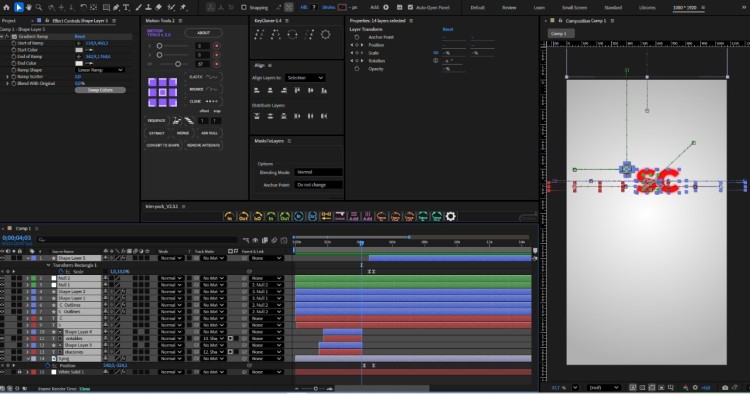Click the current timecode display in timeline
750x394 pixels.
[x=17, y=238]
